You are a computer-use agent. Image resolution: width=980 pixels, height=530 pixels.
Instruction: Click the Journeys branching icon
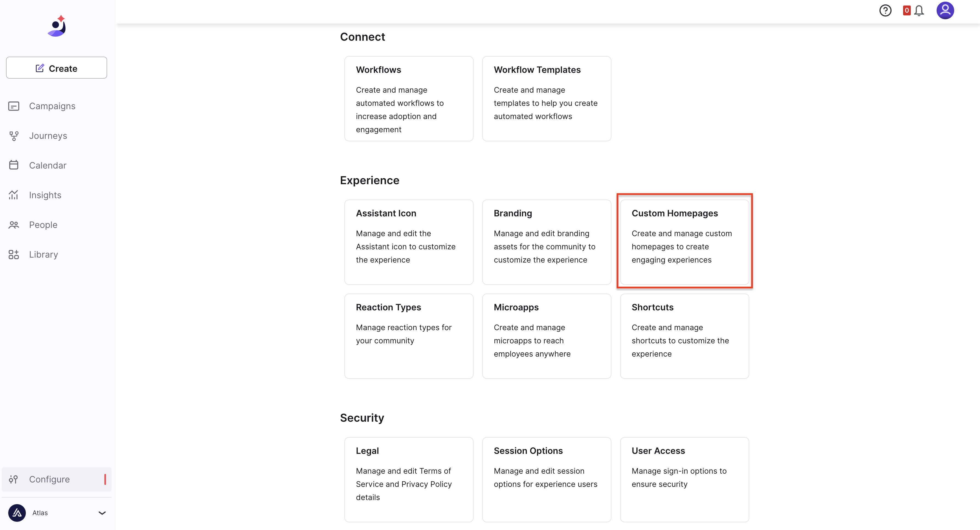tap(14, 136)
